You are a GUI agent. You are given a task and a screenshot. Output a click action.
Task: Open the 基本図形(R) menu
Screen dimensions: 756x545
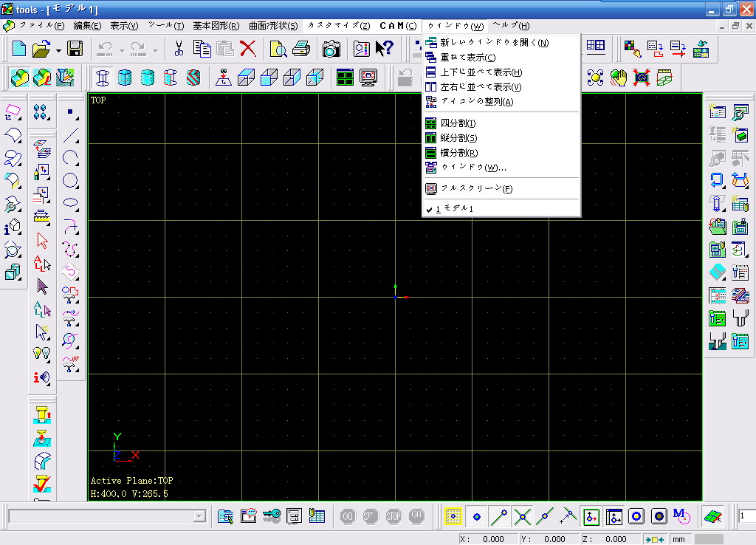[x=216, y=26]
